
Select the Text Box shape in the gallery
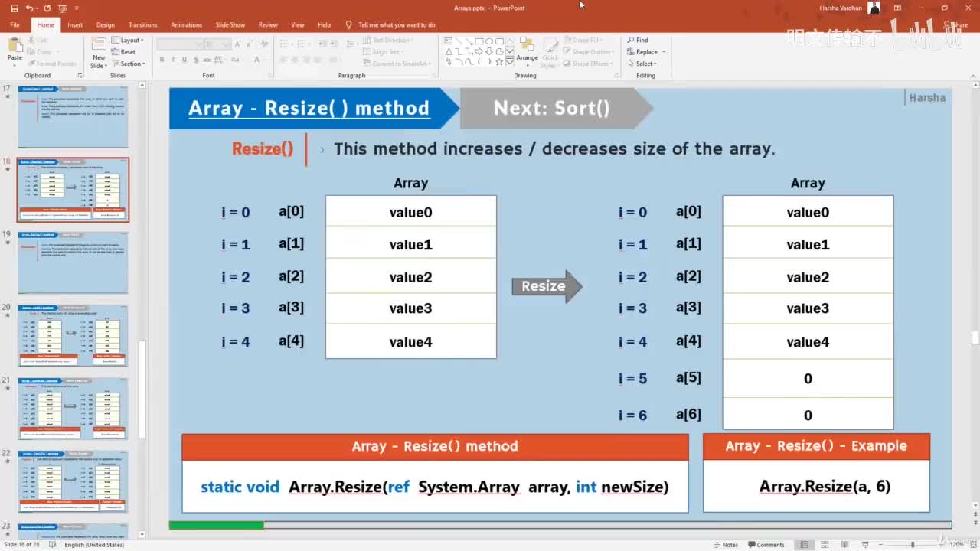tap(449, 41)
